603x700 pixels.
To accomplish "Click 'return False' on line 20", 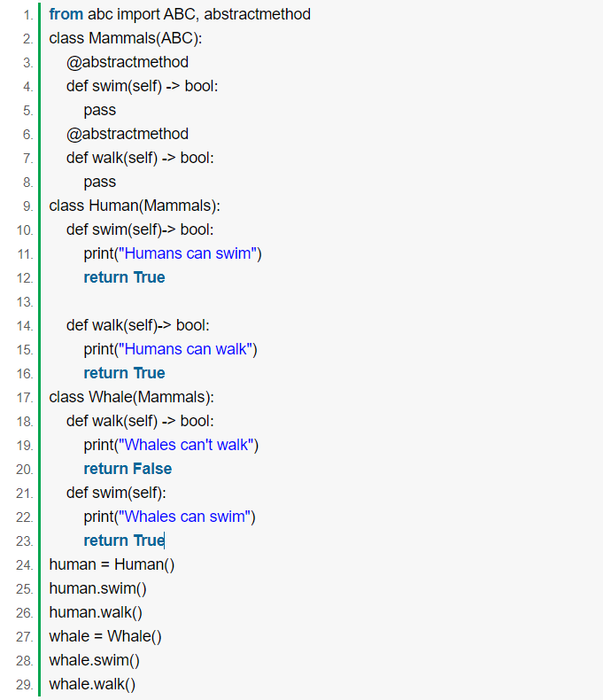I will click(128, 469).
